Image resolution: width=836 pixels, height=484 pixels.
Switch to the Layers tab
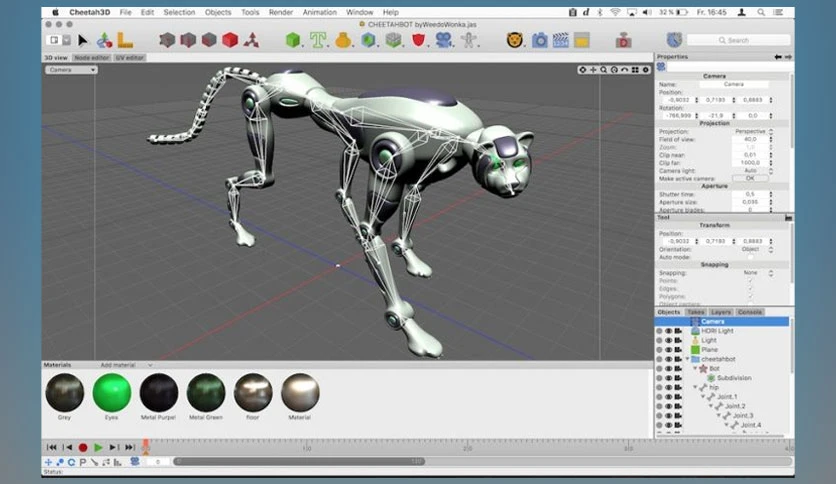click(x=721, y=312)
